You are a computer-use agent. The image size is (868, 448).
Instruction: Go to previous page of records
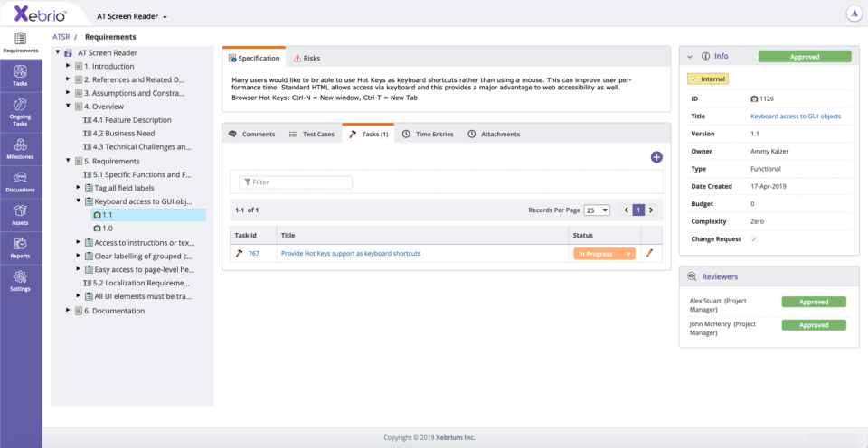click(x=626, y=210)
